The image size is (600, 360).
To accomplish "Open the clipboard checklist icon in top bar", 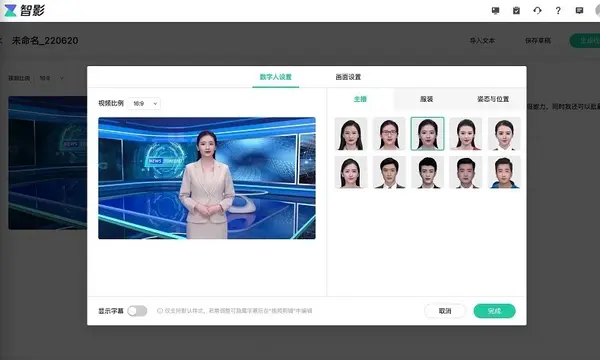I will click(x=516, y=11).
